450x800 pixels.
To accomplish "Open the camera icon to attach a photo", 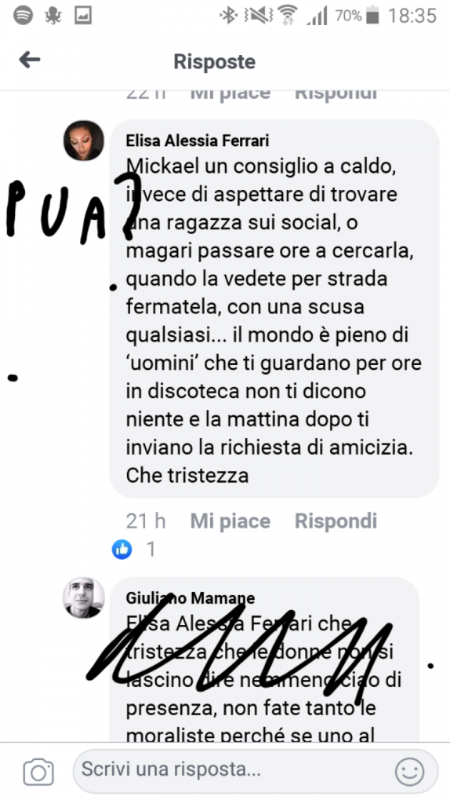I will (38, 771).
